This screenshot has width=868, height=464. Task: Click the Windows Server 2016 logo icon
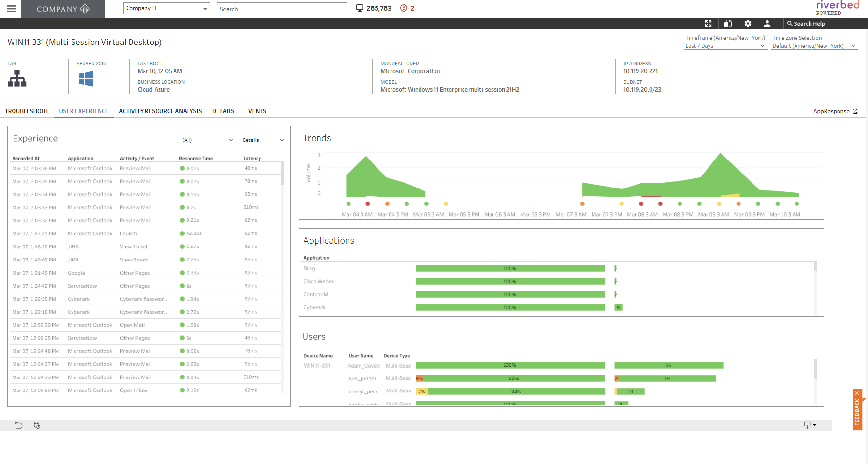(86, 78)
